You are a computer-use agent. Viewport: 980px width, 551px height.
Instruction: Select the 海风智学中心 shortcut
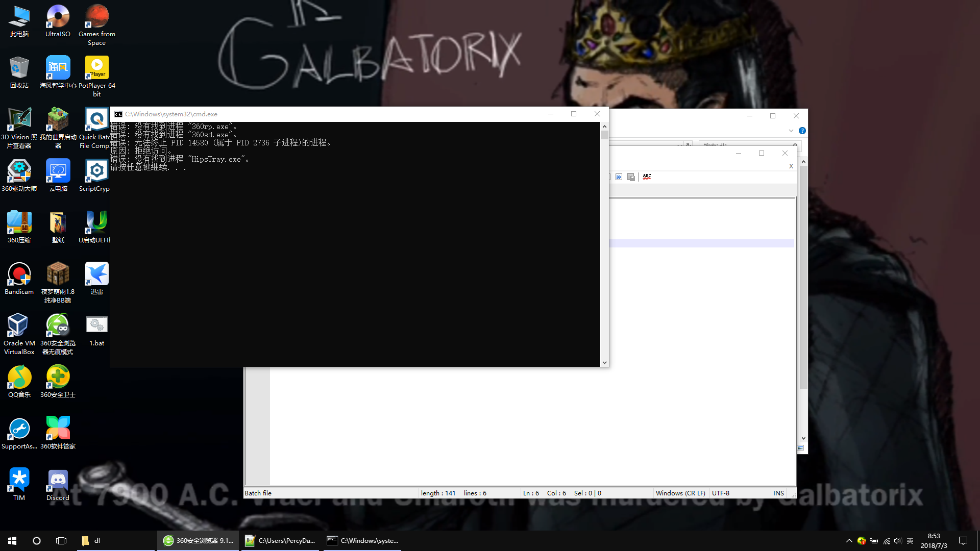58,72
